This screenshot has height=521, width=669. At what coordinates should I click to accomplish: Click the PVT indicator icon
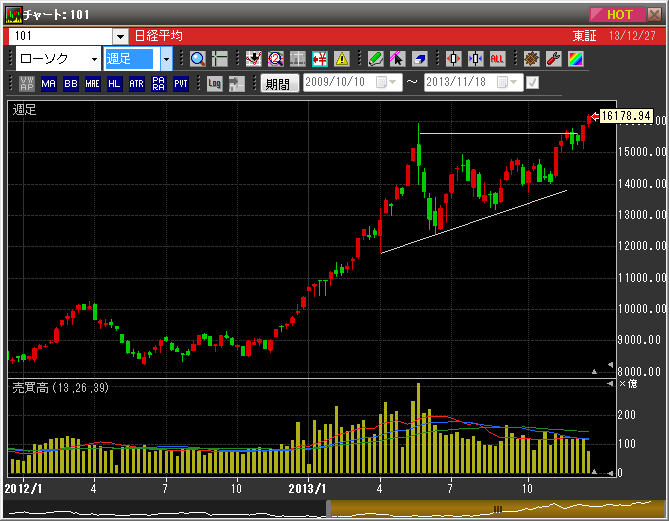181,84
